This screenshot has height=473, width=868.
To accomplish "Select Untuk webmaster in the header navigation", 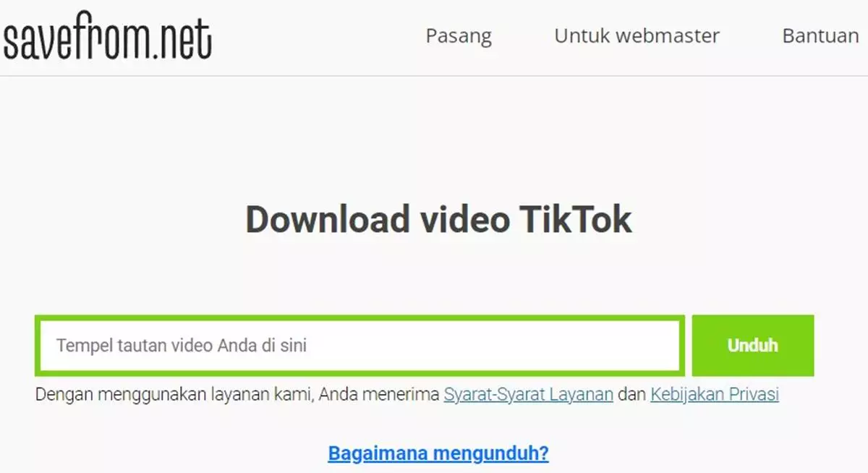I will coord(637,36).
